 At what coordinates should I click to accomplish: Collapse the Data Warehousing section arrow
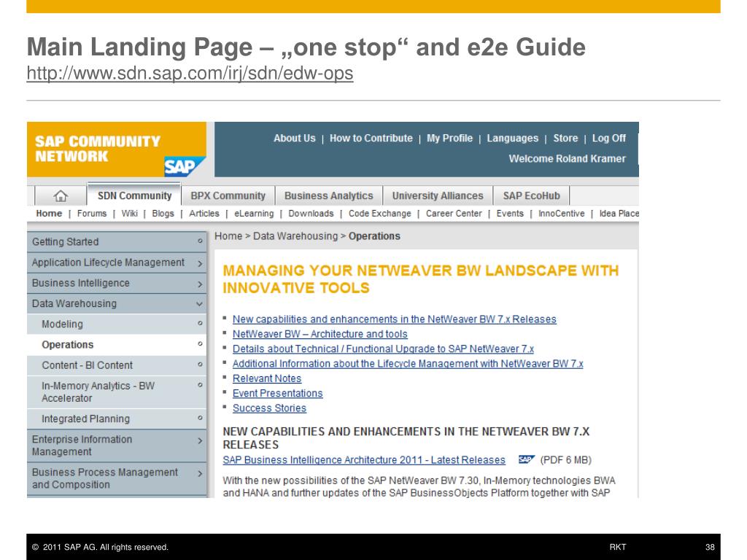pos(200,304)
